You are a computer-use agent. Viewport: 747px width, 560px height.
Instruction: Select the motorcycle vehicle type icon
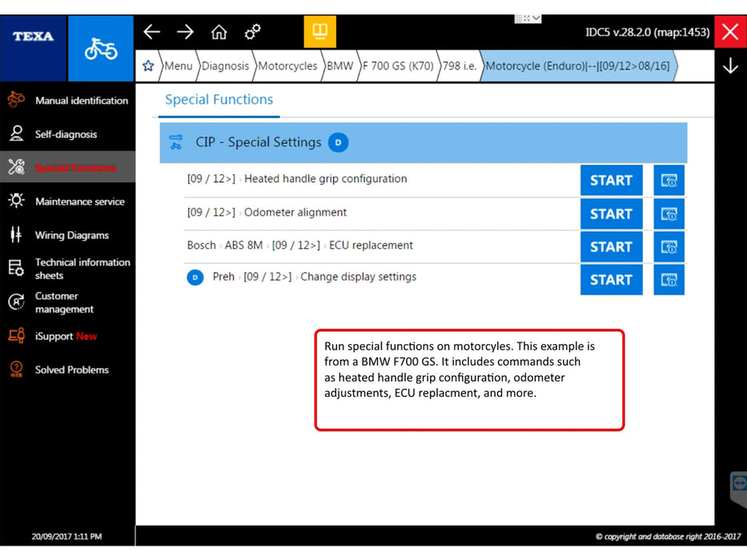click(x=101, y=49)
